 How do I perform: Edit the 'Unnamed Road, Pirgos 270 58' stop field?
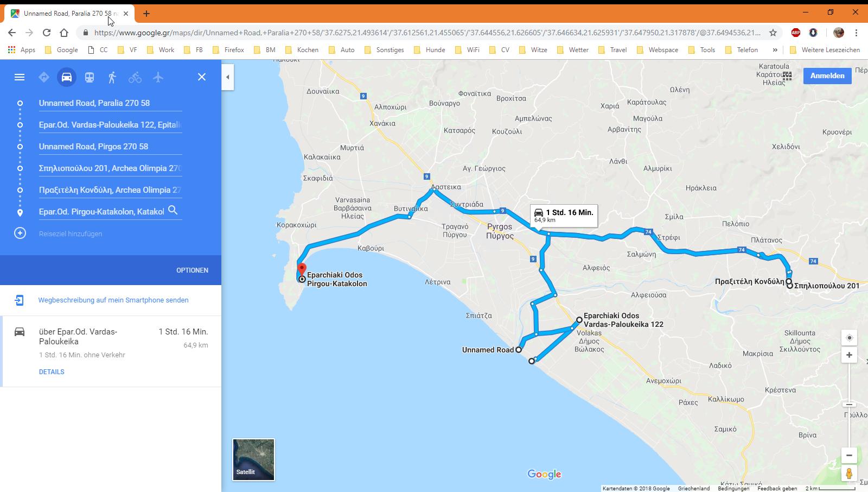110,147
